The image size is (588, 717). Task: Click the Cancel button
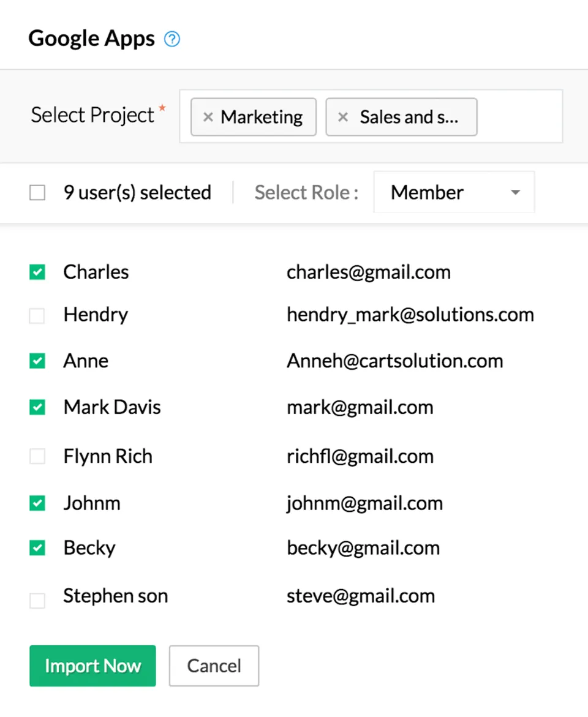[x=214, y=666]
